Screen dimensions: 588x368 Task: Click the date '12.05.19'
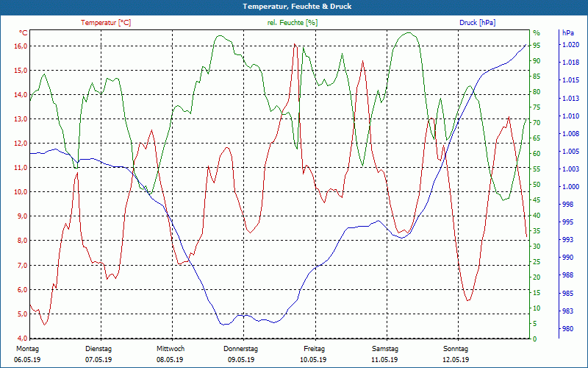(456, 360)
